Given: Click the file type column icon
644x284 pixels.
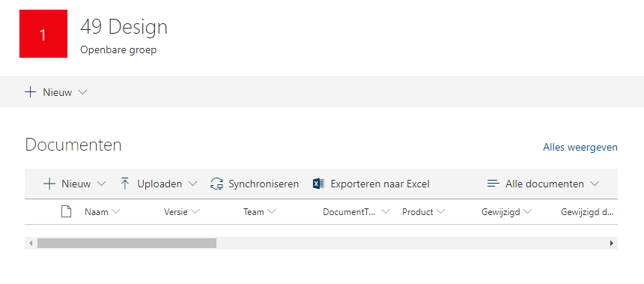Looking at the screenshot, I should [x=66, y=211].
